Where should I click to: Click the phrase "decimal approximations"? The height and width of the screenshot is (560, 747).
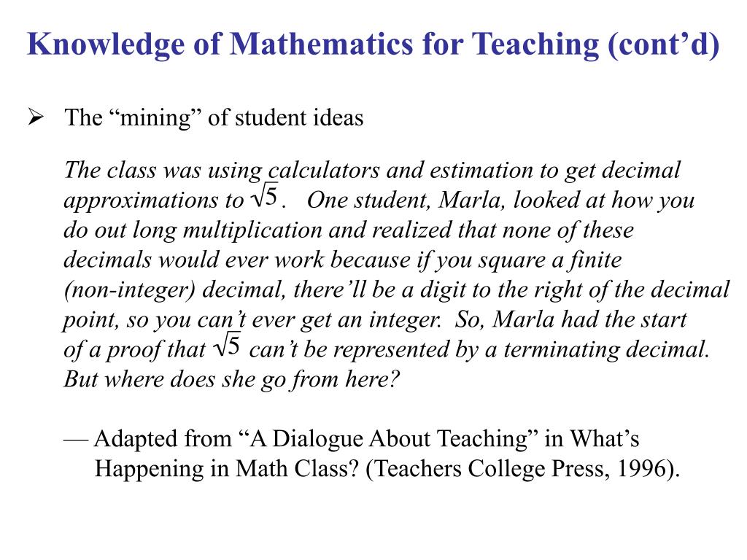(372, 185)
